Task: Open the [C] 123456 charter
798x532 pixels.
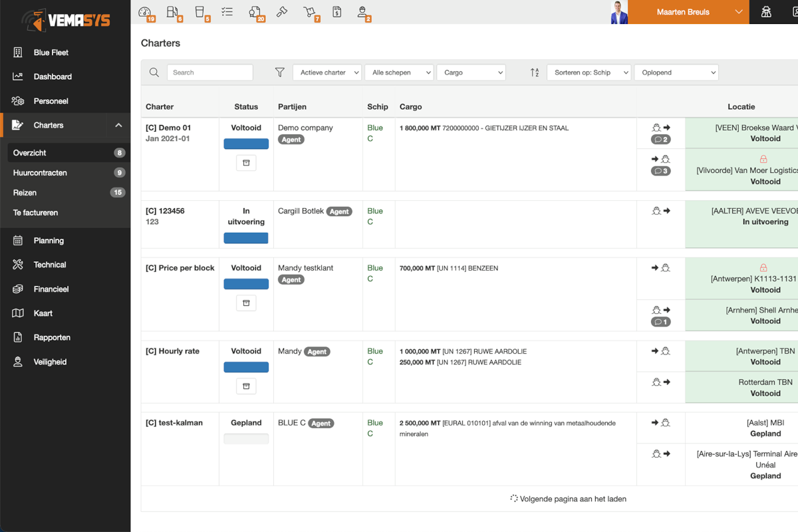Action: (165, 211)
